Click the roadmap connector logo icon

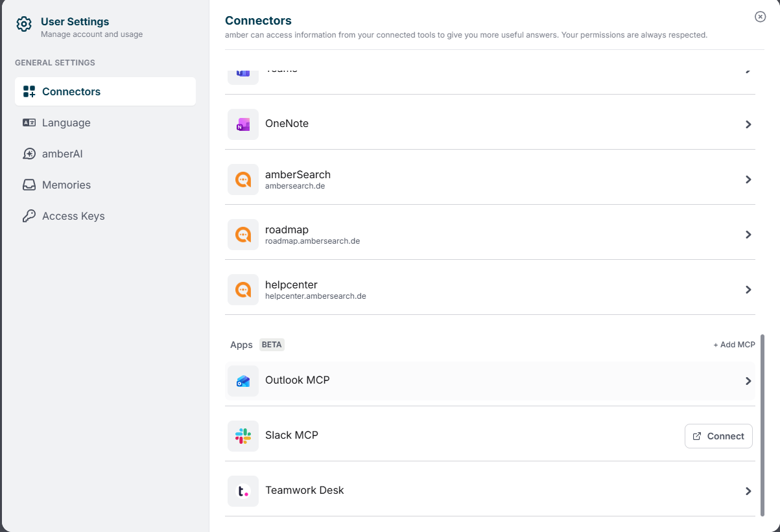pos(243,235)
